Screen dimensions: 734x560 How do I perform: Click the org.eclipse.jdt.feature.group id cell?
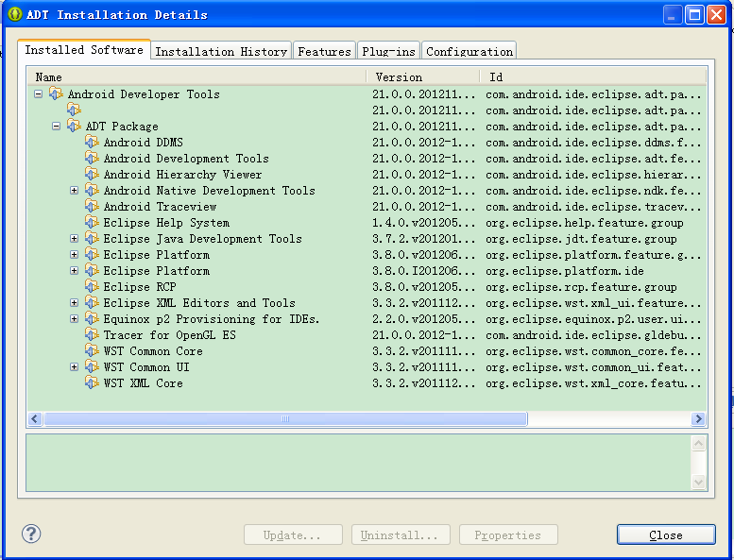pyautogui.click(x=581, y=239)
